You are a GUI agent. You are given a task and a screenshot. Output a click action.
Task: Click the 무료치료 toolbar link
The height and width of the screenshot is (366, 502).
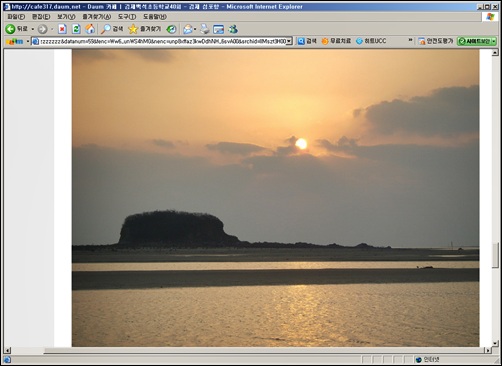[336, 41]
